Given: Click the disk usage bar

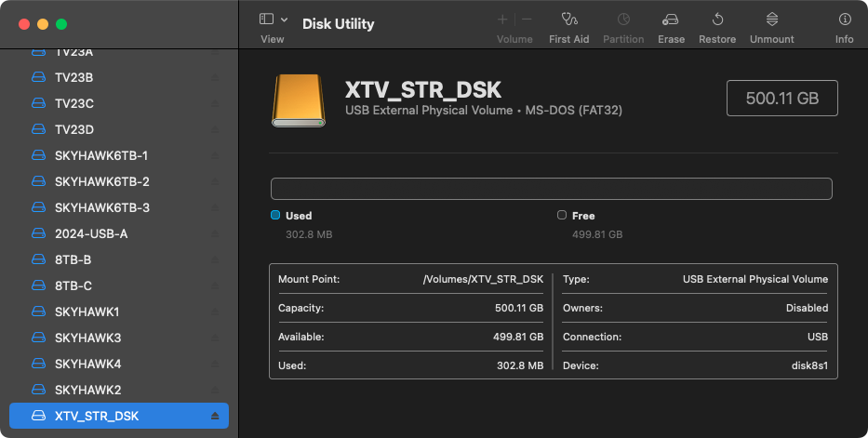Looking at the screenshot, I should point(552,189).
